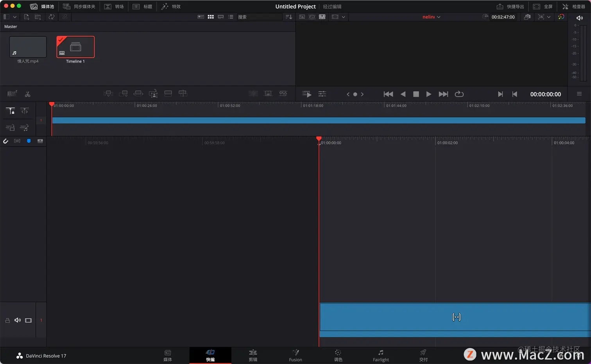The height and width of the screenshot is (364, 591).
Task: Click the Import Media icon
Action: (27, 17)
